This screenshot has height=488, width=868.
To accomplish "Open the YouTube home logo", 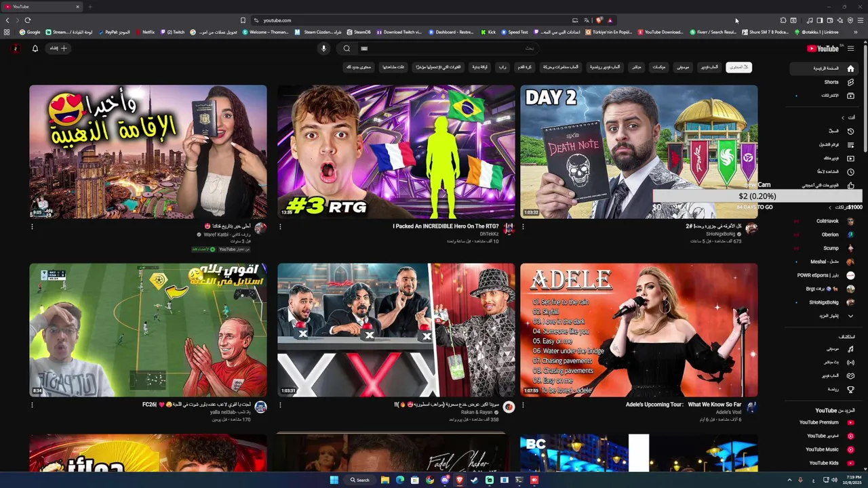I will tap(823, 48).
